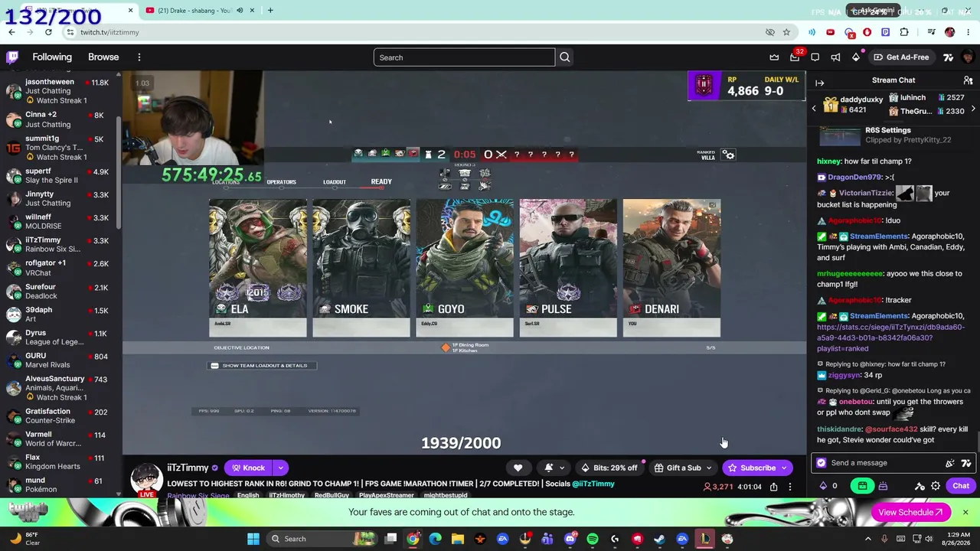
Task: Share the stream via share icon
Action: click(x=774, y=487)
